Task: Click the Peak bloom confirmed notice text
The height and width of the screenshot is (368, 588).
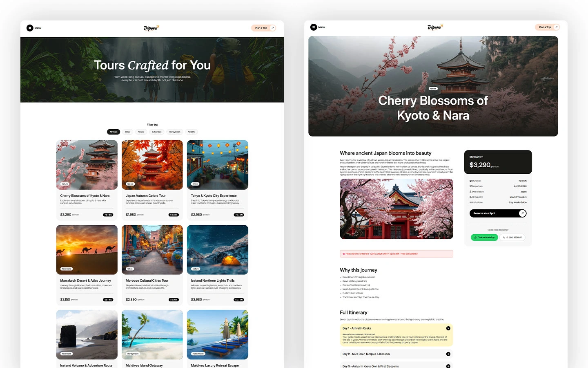Action: coord(382,254)
